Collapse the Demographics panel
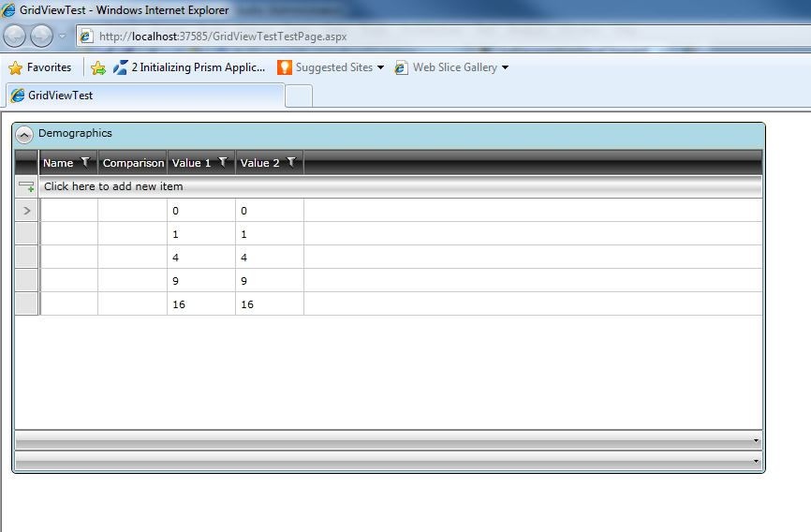Screen dimensions: 811x532 pos(24,135)
